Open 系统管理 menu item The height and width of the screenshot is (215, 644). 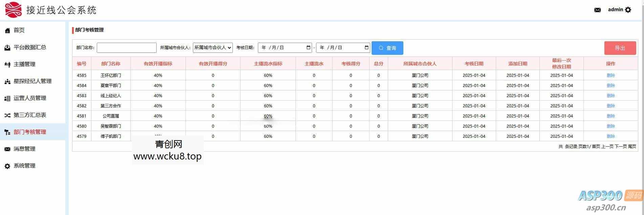24,166
